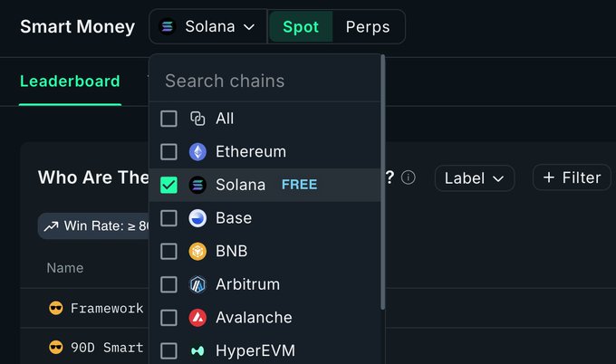Click the All chains stacked icon
Image resolution: width=616 pixels, height=364 pixels.
pos(197,119)
